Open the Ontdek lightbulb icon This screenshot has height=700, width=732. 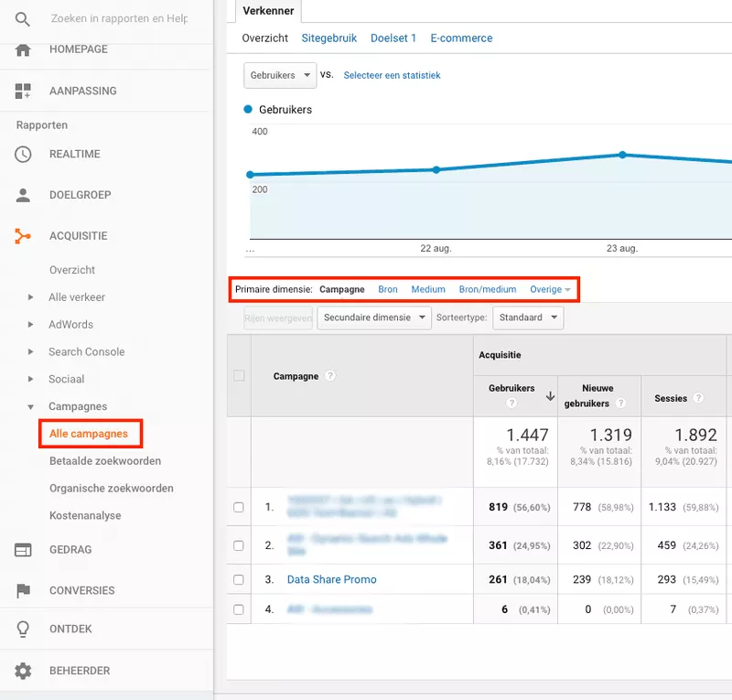[x=24, y=630]
